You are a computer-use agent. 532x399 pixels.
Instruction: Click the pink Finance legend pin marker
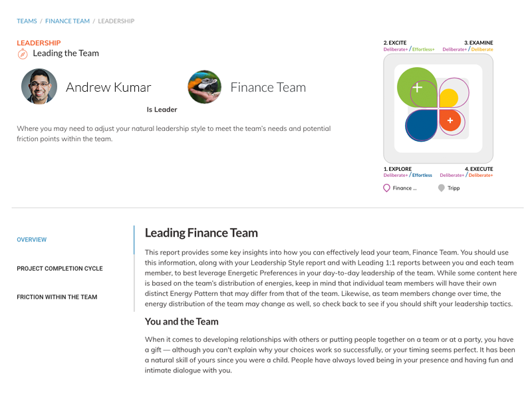[x=386, y=189]
